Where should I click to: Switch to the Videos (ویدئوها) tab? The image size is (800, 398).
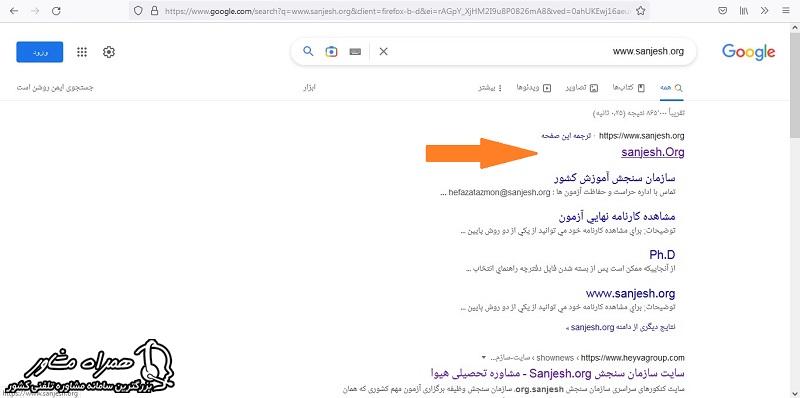point(534,88)
